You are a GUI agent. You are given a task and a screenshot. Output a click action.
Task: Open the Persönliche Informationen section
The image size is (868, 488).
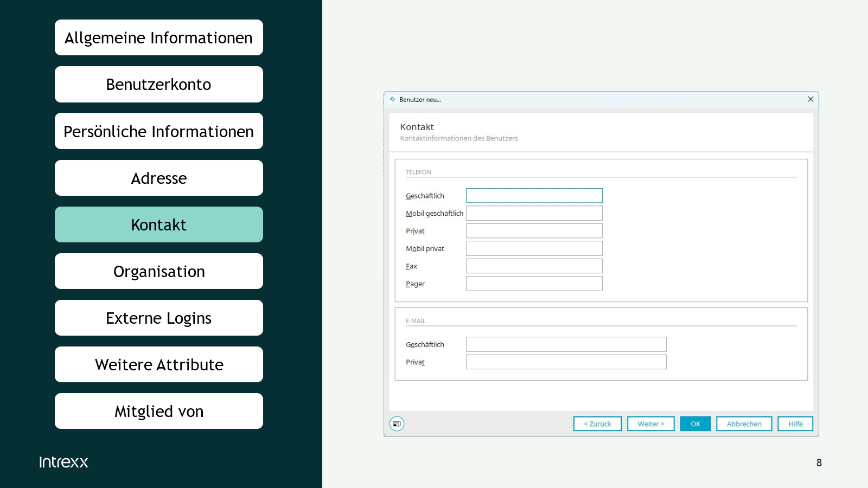coord(158,131)
